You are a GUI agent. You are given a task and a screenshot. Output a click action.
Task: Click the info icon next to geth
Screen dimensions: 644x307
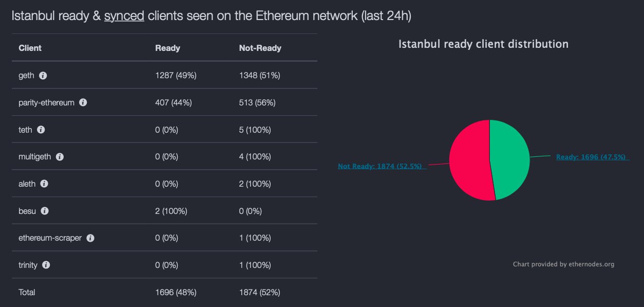click(x=43, y=76)
